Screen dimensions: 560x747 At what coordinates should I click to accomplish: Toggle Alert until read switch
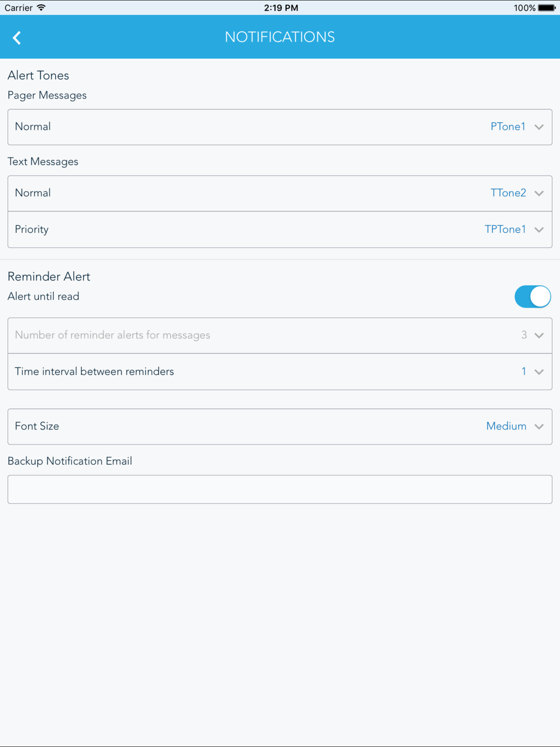click(533, 297)
